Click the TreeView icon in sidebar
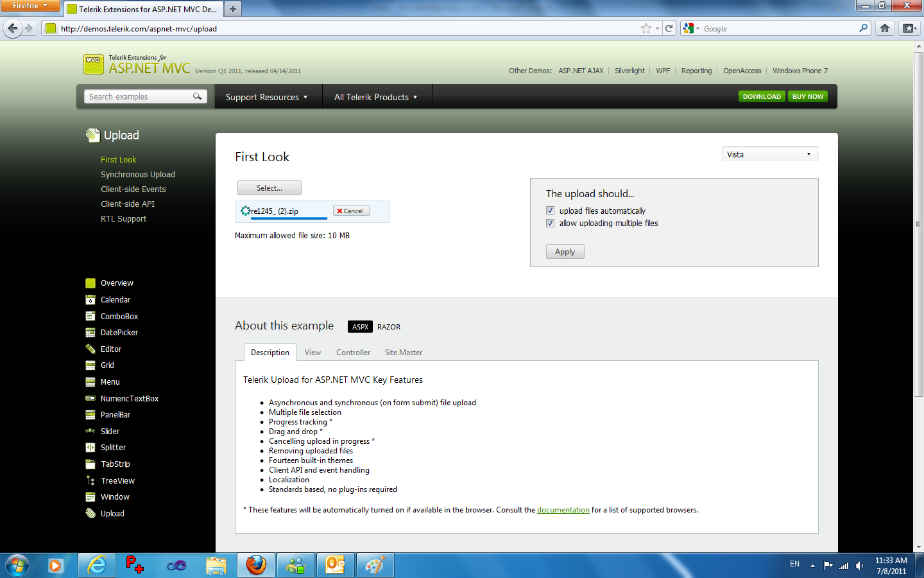Image resolution: width=924 pixels, height=578 pixels. click(x=90, y=480)
